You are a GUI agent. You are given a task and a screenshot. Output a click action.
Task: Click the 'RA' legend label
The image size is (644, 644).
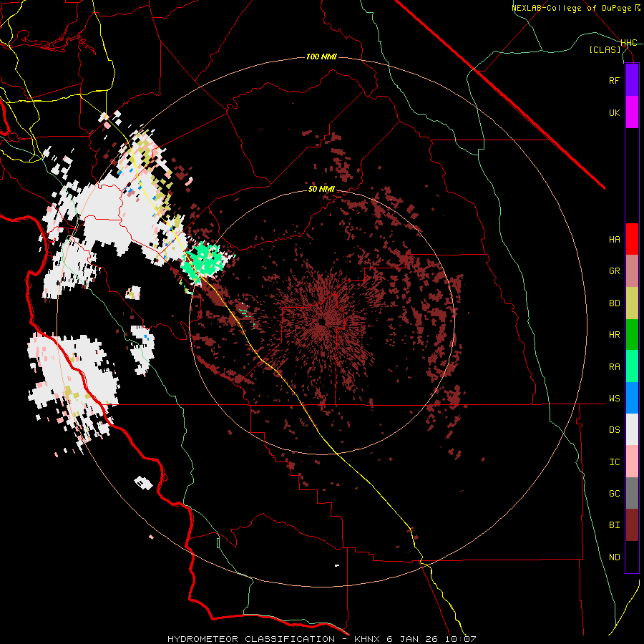[x=614, y=367]
